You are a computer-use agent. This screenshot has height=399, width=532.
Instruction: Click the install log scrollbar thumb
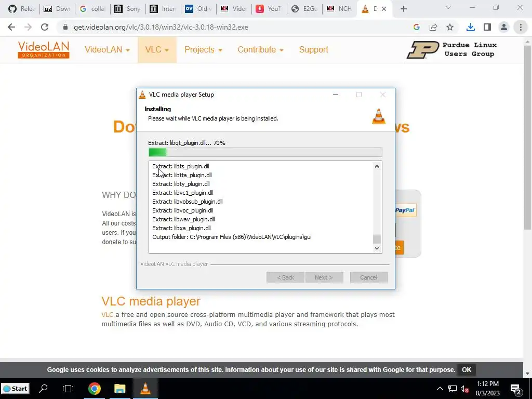tap(377, 239)
